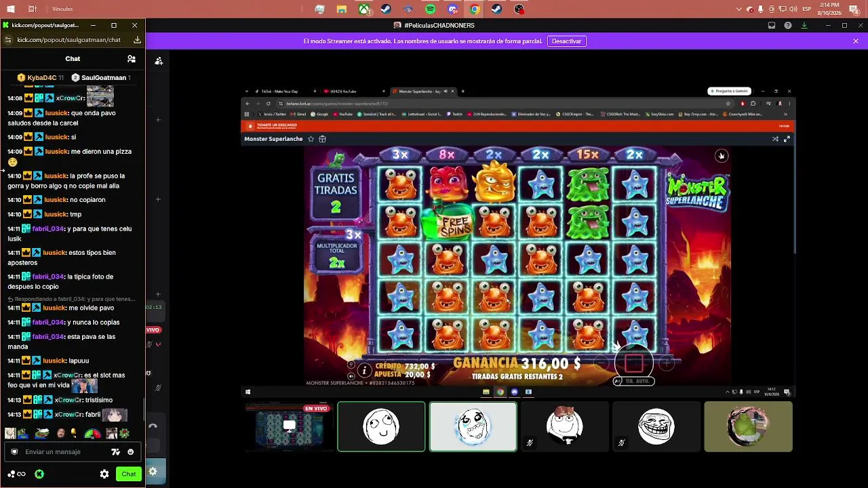
Task: Click the download icon in Kick address bar
Action: [x=137, y=40]
